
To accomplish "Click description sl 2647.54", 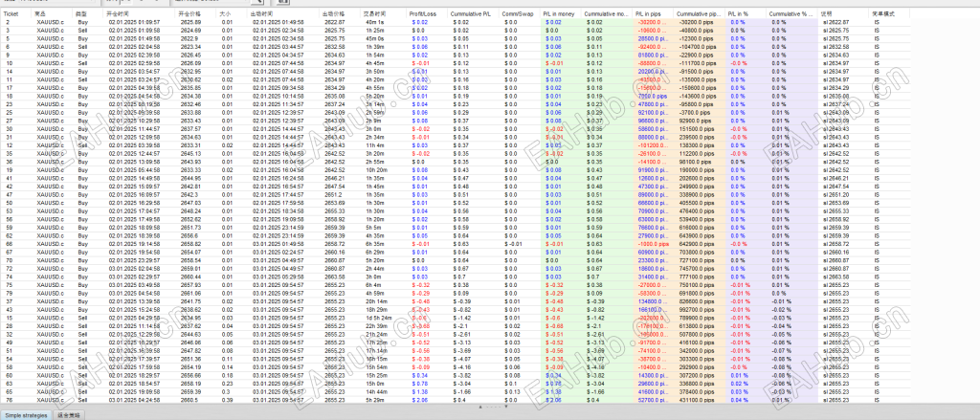I will point(835,187).
